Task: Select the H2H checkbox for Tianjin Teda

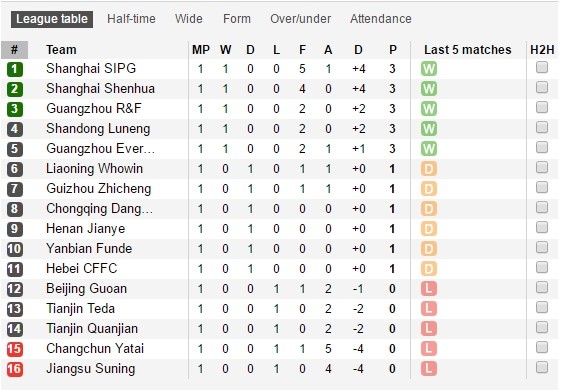Action: (542, 308)
